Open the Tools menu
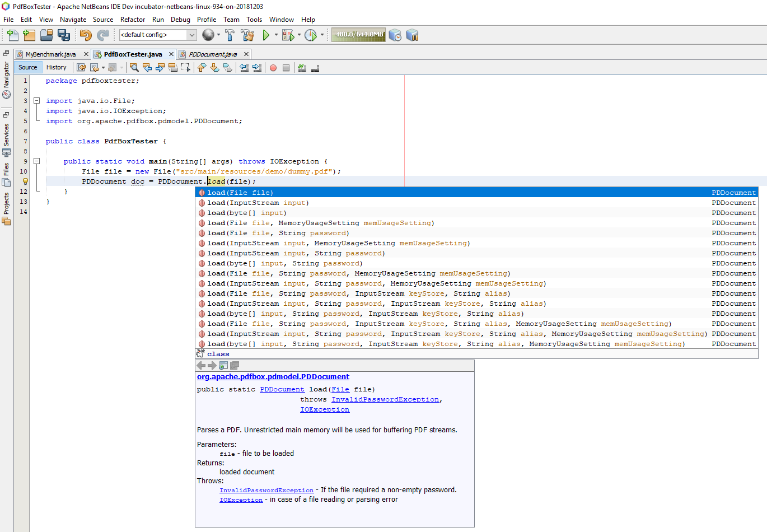This screenshot has height=532, width=767. click(254, 19)
